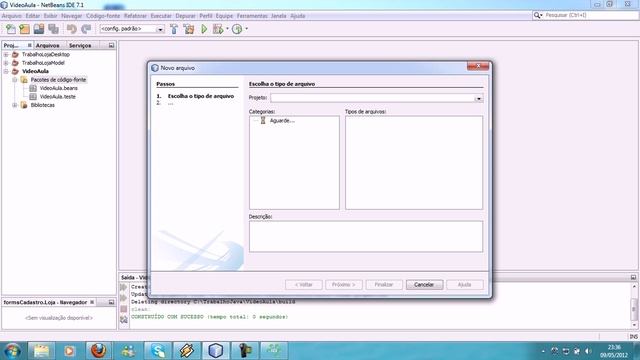Switch to the Serviços tab

tap(80, 45)
